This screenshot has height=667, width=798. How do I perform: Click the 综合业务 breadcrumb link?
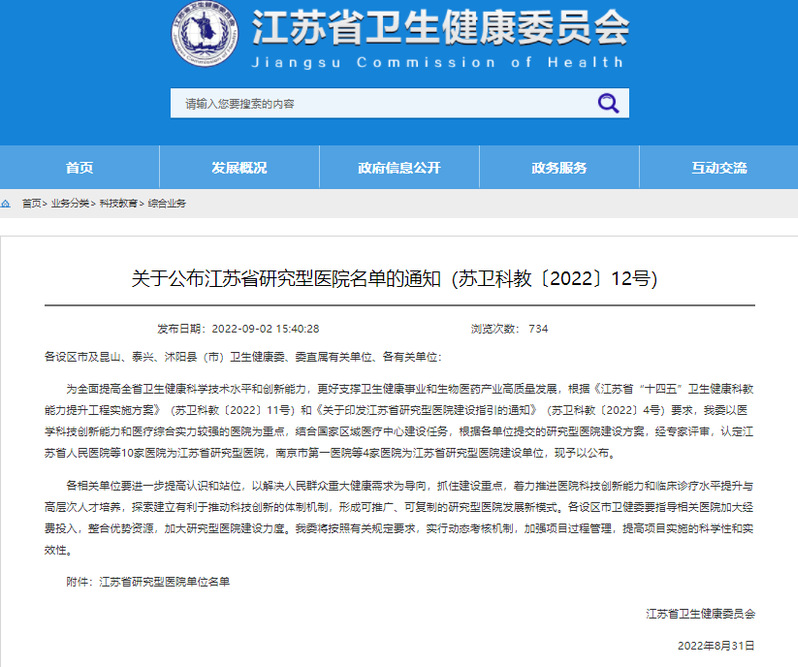167,203
